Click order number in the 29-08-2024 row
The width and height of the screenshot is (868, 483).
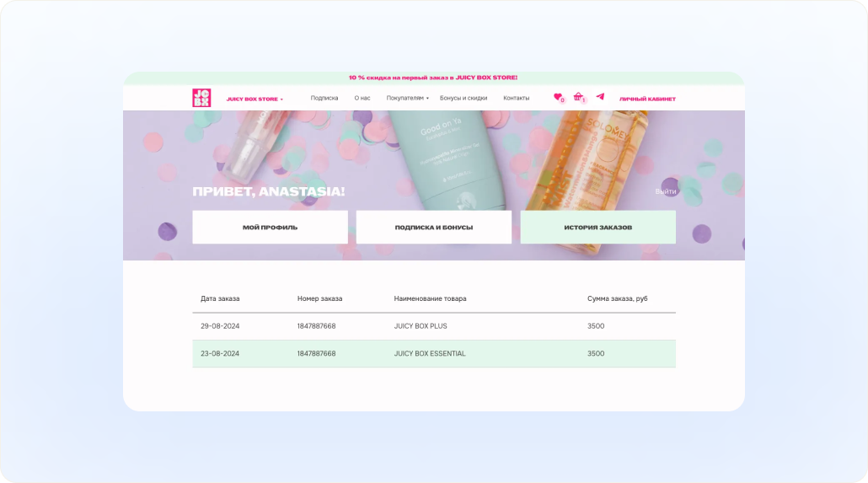point(316,326)
